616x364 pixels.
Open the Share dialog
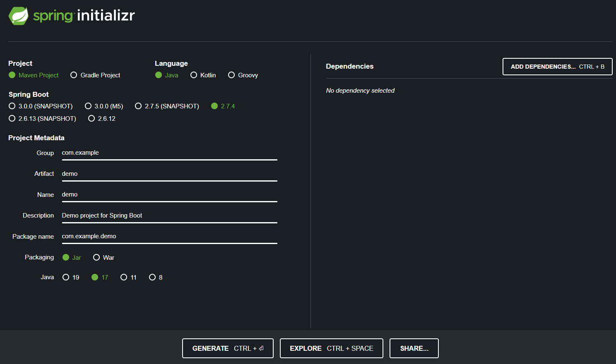point(414,348)
